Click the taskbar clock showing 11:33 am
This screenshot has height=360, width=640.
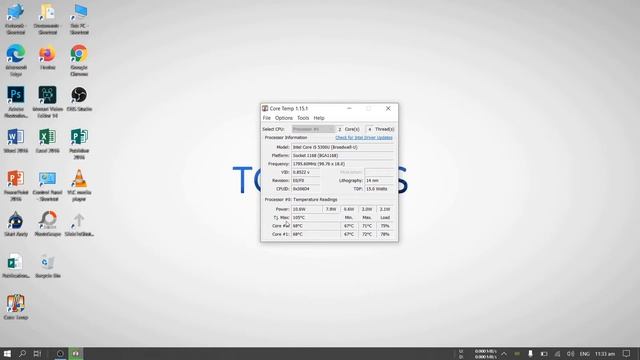click(605, 353)
